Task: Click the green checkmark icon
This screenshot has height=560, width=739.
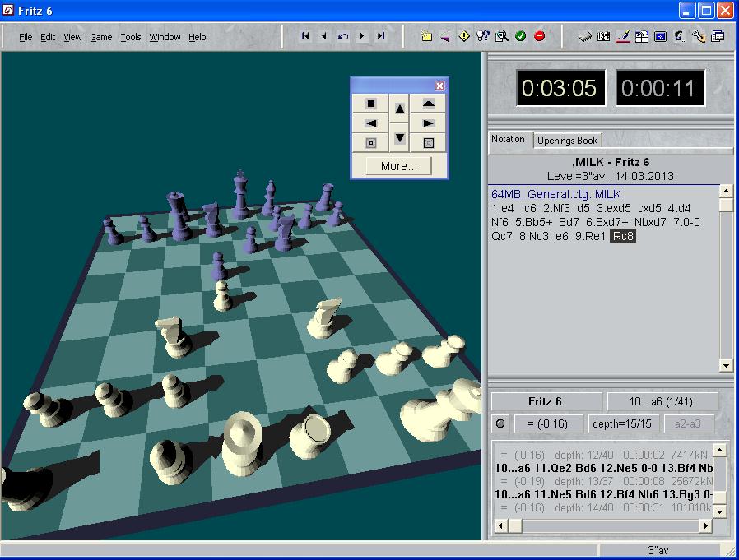Action: (x=520, y=36)
